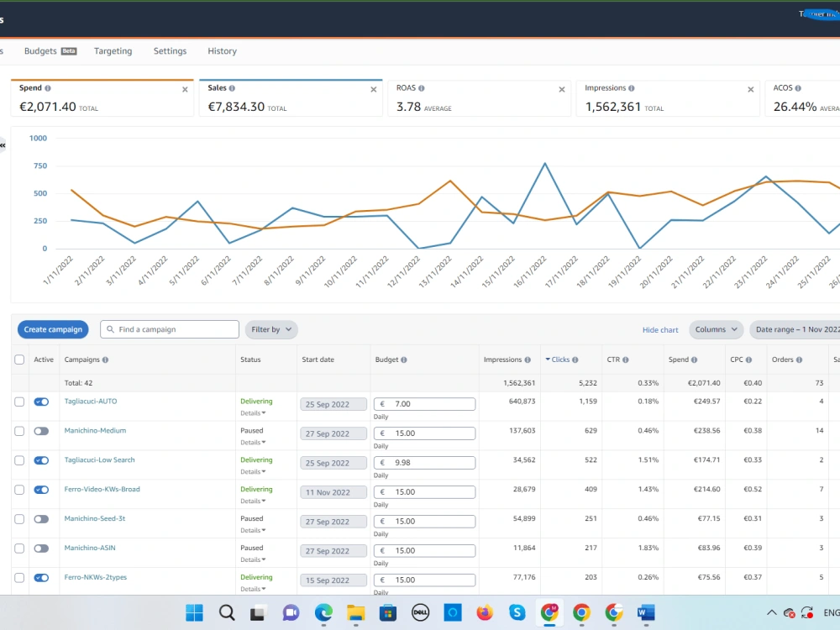Viewport: 840px width, 630px height.
Task: Disable the Tagliacuci-Low Search campaign toggle
Action: pyautogui.click(x=41, y=460)
